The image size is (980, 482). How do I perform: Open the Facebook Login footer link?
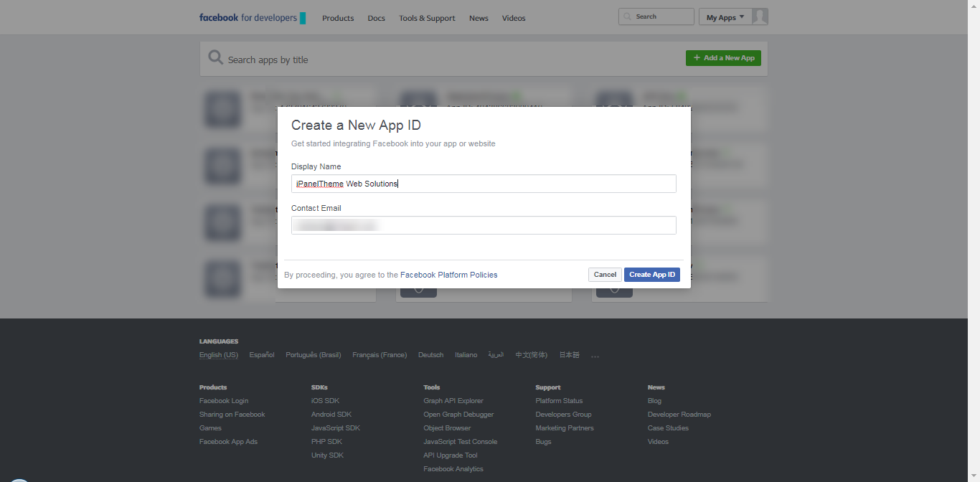click(x=224, y=401)
